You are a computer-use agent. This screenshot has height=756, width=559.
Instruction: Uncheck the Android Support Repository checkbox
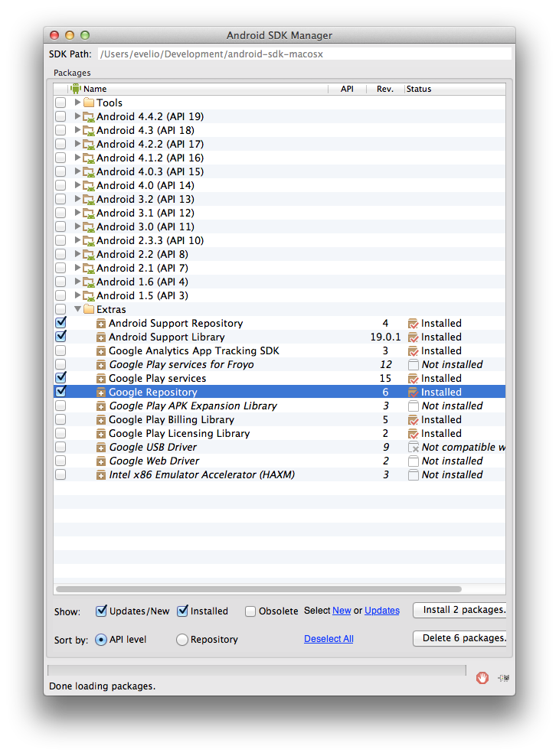point(60,323)
